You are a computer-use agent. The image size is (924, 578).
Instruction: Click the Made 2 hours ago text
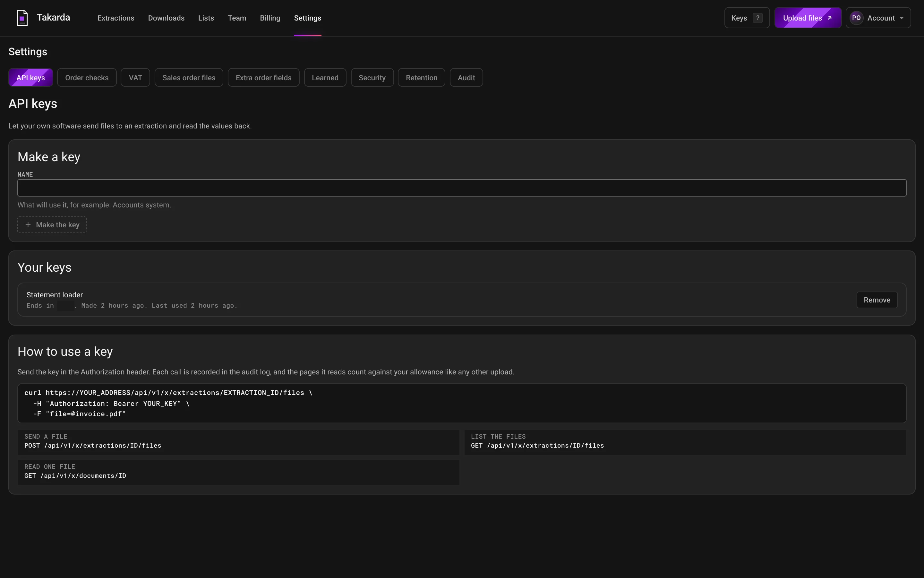[x=114, y=305]
